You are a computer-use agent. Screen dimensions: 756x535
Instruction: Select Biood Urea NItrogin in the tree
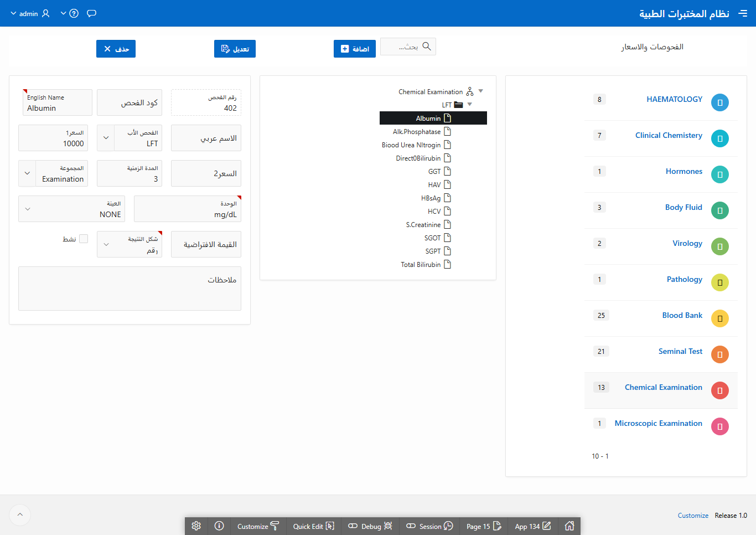click(416, 145)
